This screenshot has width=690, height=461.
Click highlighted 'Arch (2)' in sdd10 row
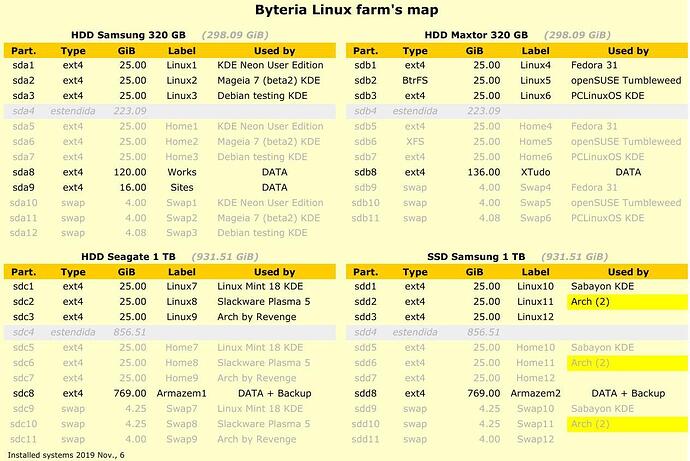[x=590, y=424]
